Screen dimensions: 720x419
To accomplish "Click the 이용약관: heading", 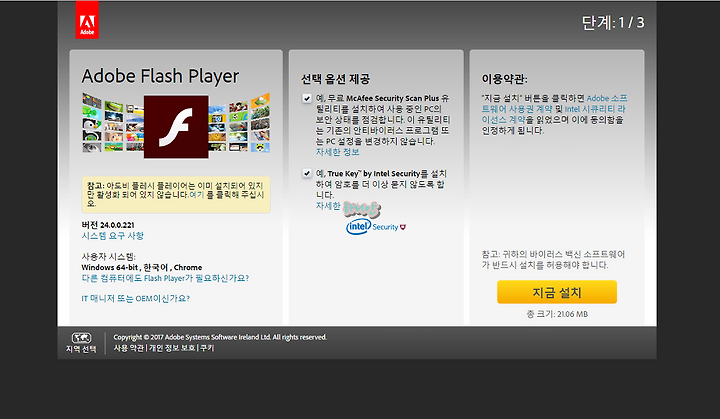I will pyautogui.click(x=505, y=79).
